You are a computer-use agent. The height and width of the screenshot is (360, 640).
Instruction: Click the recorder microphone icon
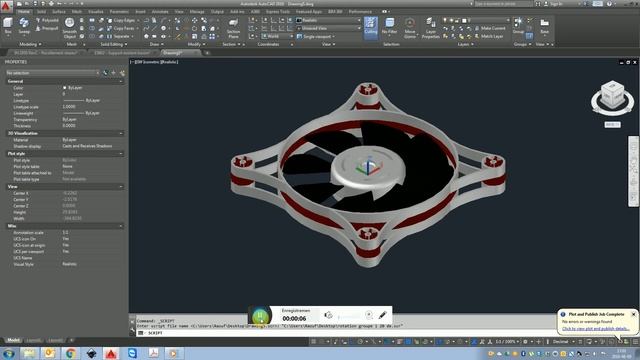(x=328, y=315)
